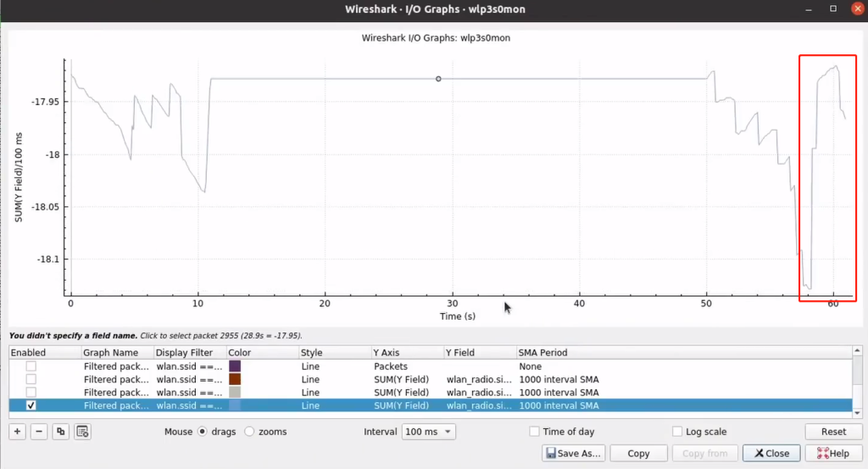Click 1000 interval SMA in the brown-swatch row
Screen dimensions: 868x469
click(559, 379)
